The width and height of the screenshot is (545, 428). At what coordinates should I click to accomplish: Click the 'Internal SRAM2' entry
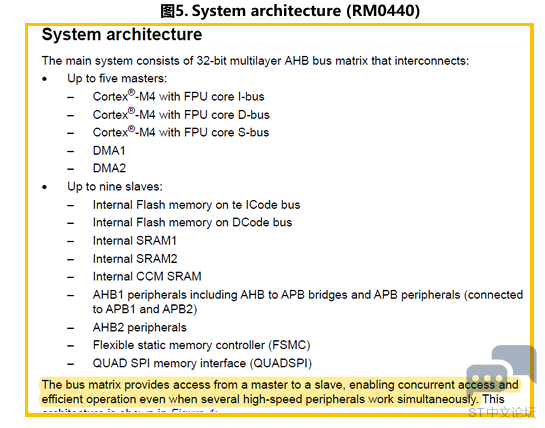pos(135,259)
